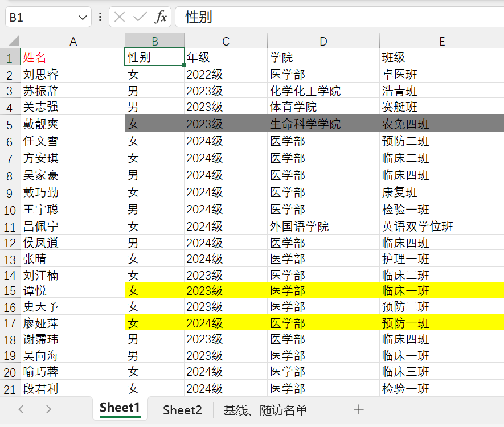Select row 5 header
The width and height of the screenshot is (504, 427).
click(10, 124)
